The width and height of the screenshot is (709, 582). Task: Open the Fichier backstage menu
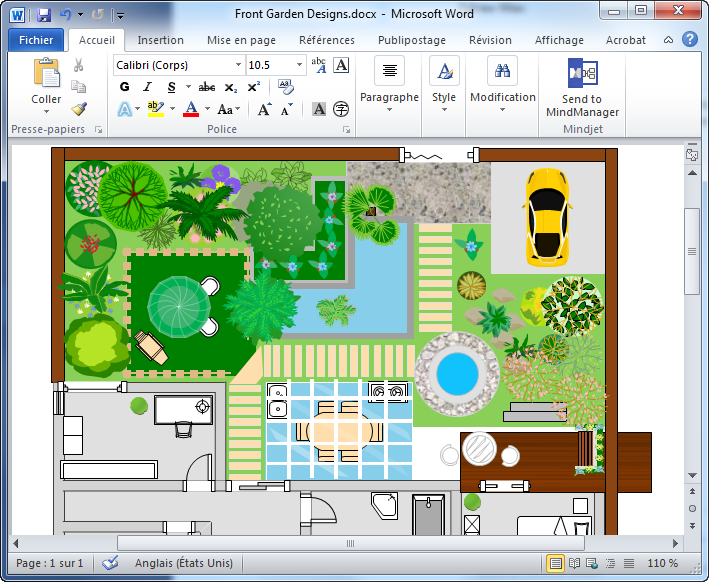36,40
